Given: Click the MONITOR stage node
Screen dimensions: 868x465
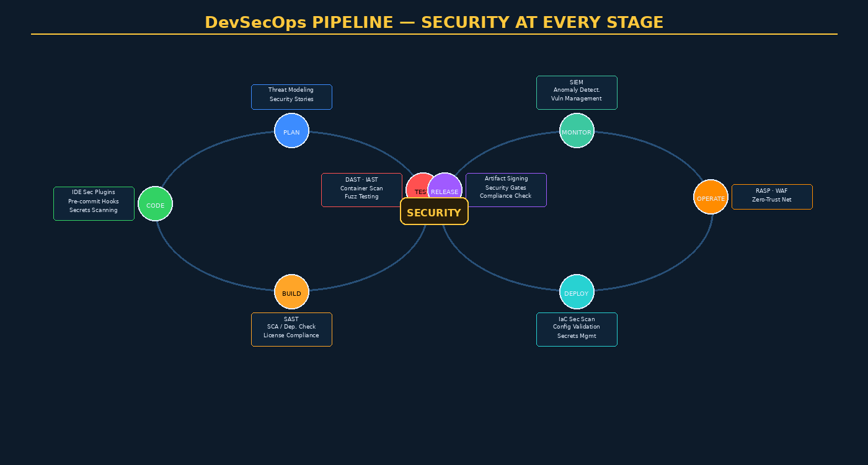Looking at the screenshot, I should (577, 131).
